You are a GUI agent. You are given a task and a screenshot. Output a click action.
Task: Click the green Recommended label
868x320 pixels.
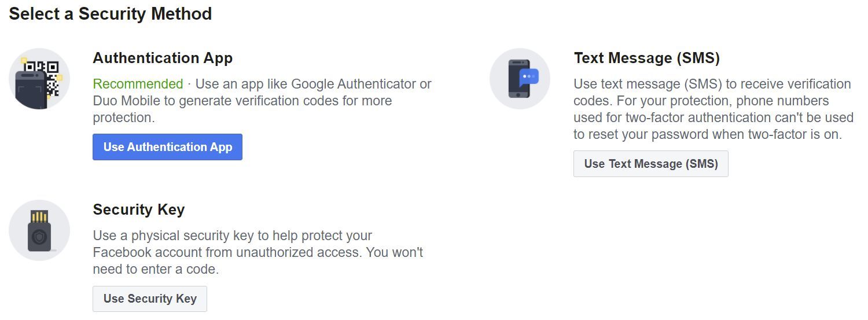[138, 84]
